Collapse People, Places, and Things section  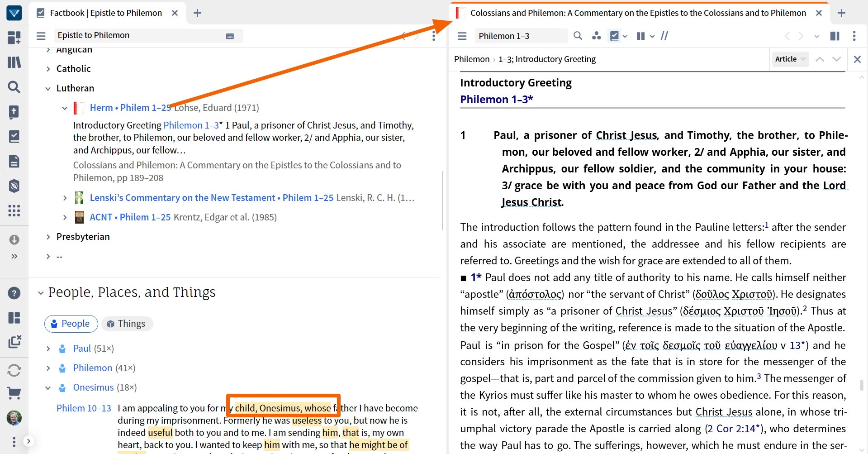click(41, 293)
